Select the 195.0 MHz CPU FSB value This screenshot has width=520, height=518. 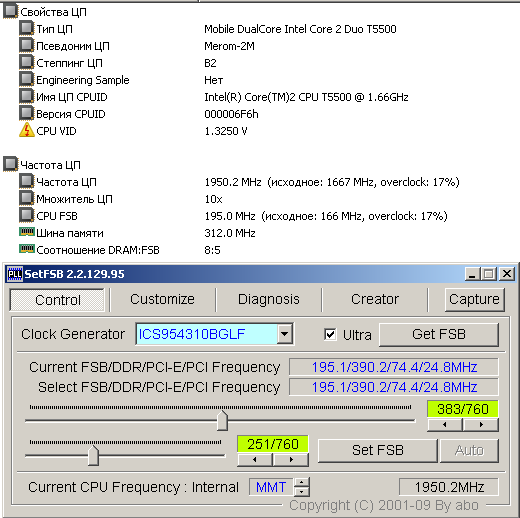click(326, 216)
